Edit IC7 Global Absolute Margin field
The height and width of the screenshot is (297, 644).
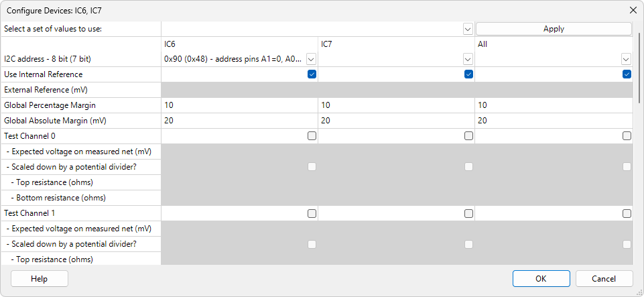click(395, 121)
